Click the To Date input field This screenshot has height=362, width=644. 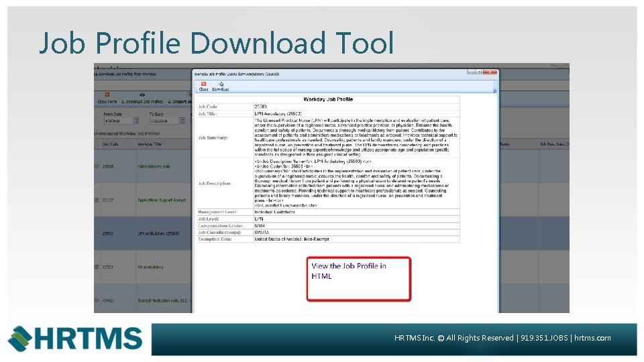point(164,121)
